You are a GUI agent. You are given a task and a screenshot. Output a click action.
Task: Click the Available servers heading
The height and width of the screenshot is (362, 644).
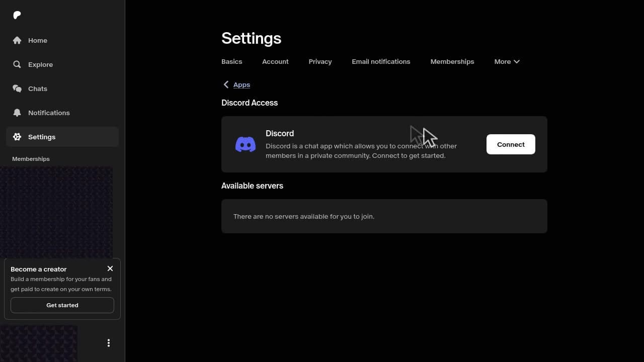click(x=252, y=186)
